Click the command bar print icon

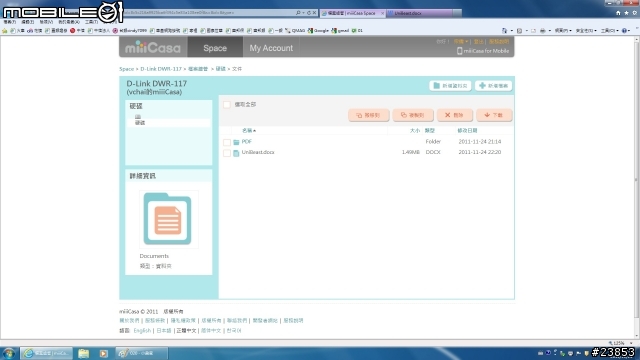[542, 31]
